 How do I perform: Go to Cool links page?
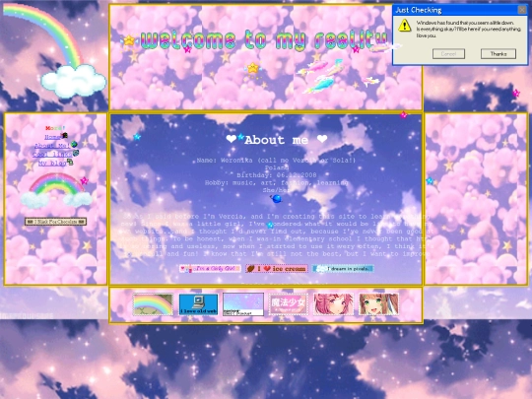[x=52, y=155]
